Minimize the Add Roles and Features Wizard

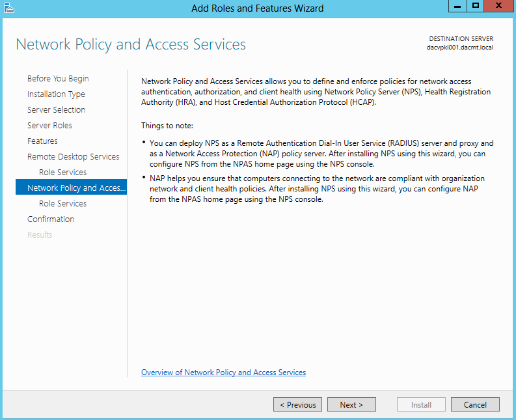[x=457, y=6]
